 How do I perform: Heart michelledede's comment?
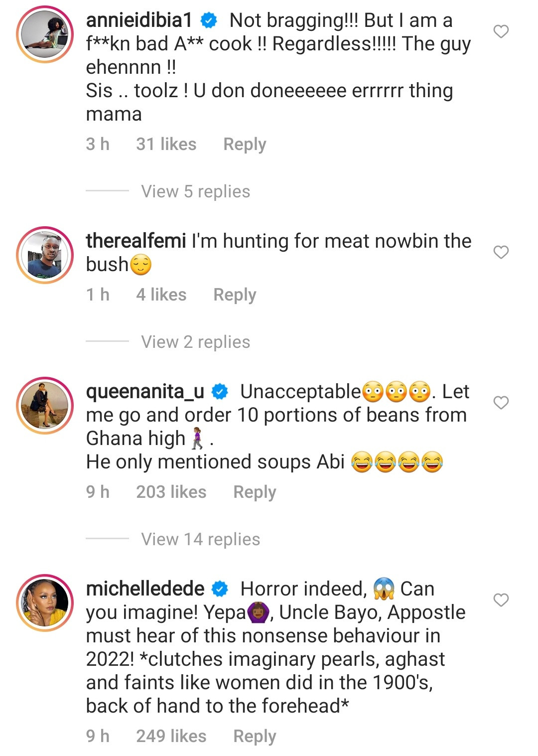point(501,600)
